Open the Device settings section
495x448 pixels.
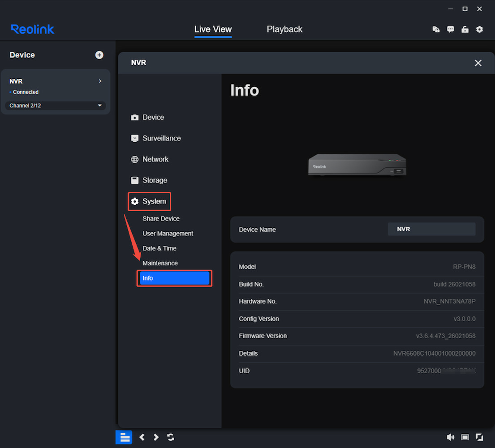click(x=147, y=117)
